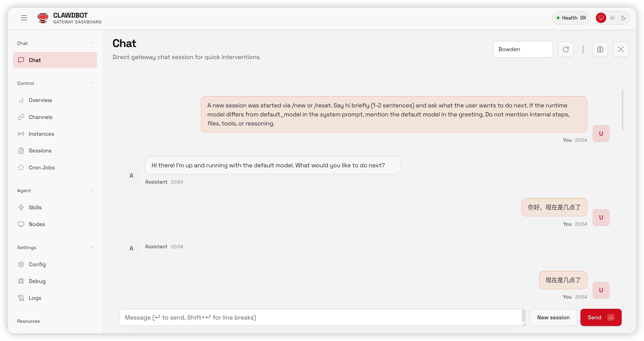Collapse the Control section
Screen dimensions: 644x341
(91, 83)
